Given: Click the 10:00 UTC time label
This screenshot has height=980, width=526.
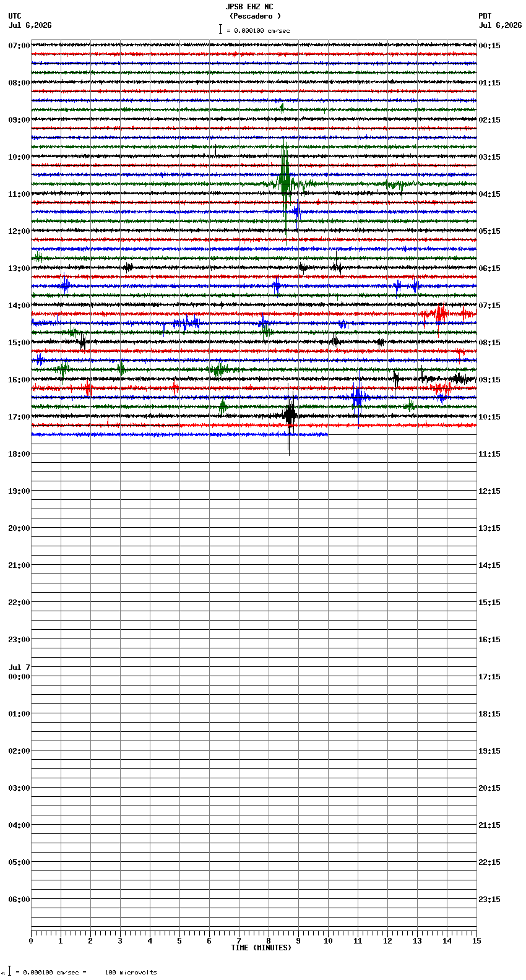Looking at the screenshot, I should coord(19,157).
